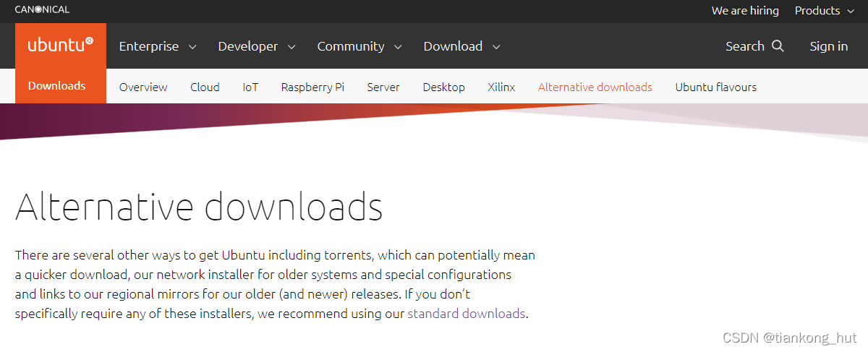Open the Download menu
The width and height of the screenshot is (868, 352).
(462, 46)
